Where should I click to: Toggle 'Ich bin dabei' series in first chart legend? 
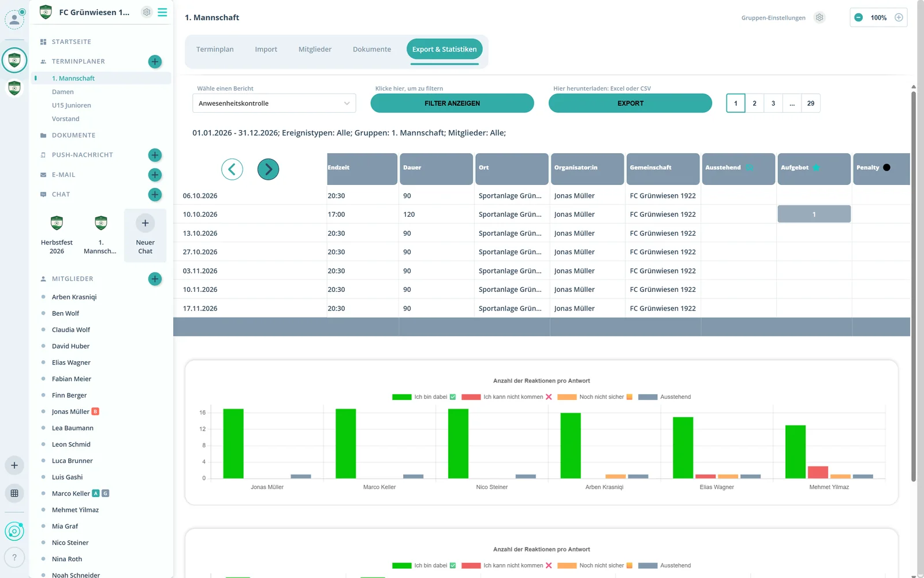pos(424,397)
